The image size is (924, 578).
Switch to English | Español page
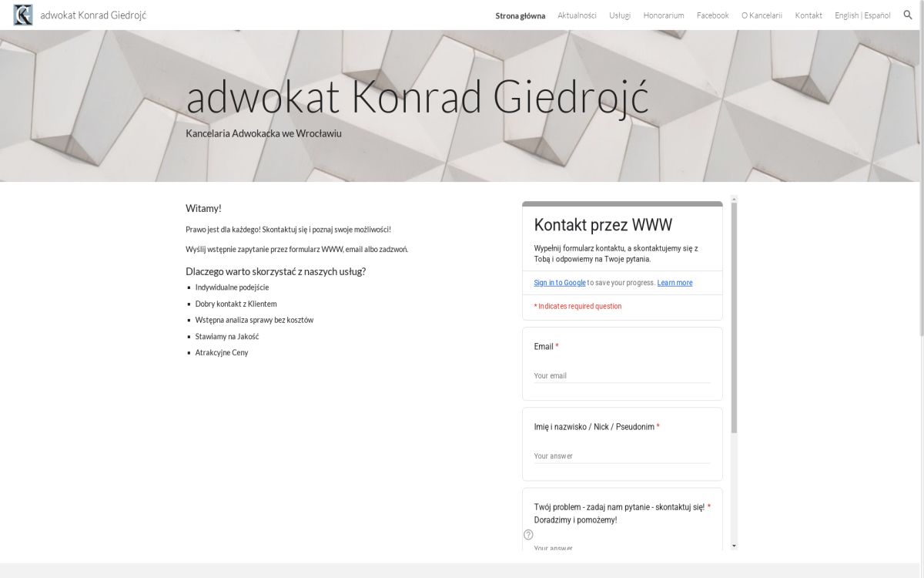[862, 15]
